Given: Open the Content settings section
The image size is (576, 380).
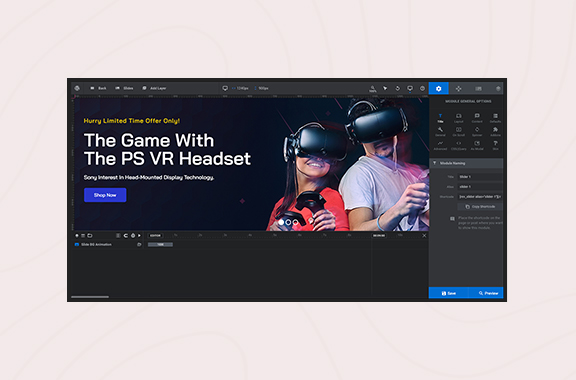Looking at the screenshot, I should coord(477,118).
